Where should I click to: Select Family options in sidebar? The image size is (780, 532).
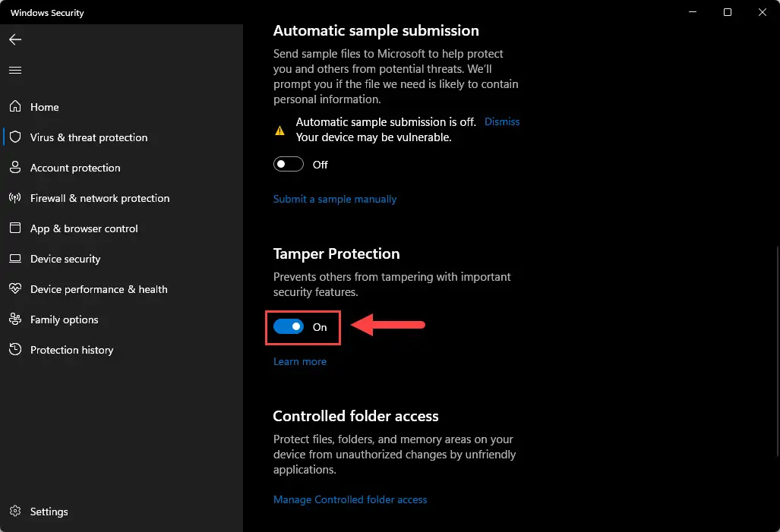(64, 320)
